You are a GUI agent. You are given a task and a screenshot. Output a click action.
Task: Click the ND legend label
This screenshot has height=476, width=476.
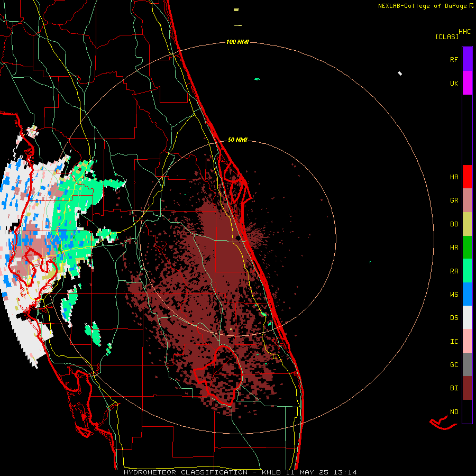(454, 412)
